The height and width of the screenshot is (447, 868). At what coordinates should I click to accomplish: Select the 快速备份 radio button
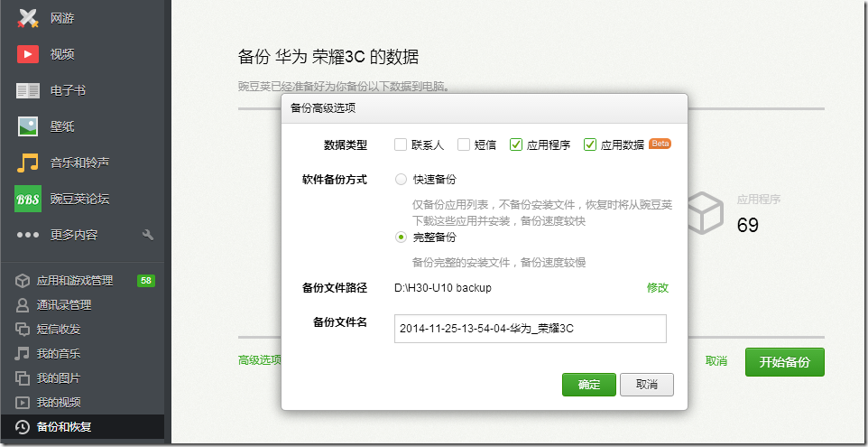(401, 180)
